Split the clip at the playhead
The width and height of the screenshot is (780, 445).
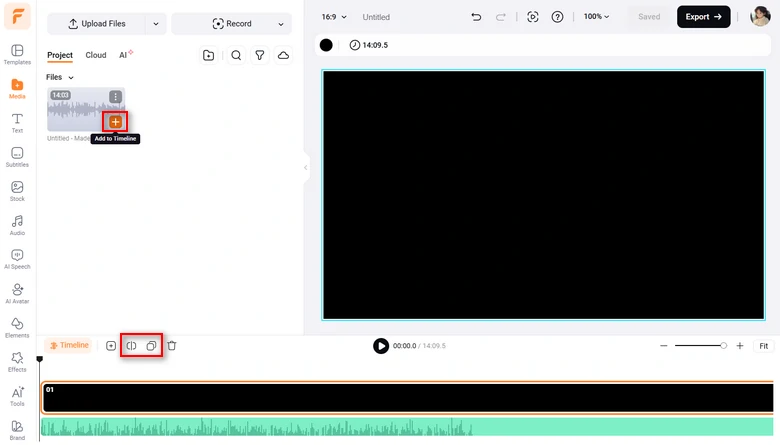tap(131, 346)
